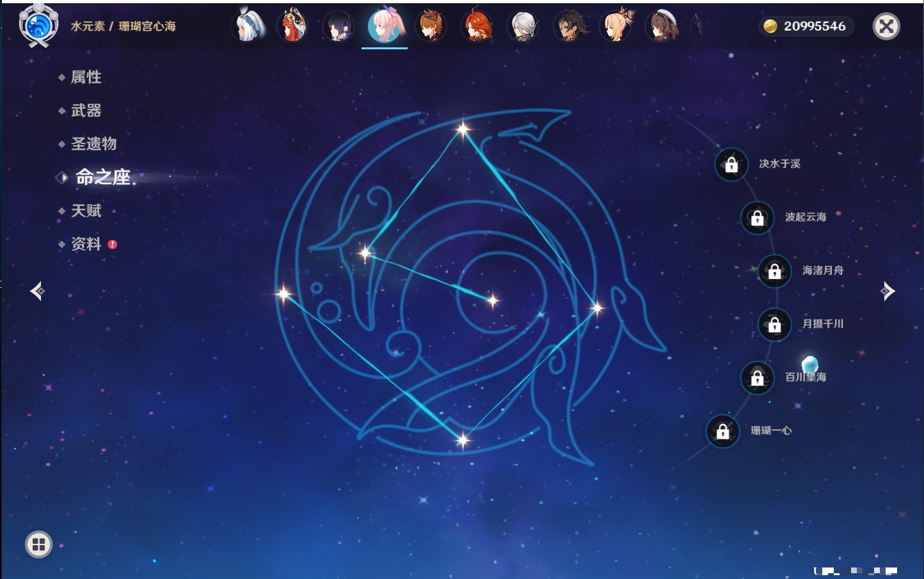Open the grid menu icon at bottom left
The image size is (924, 579).
38,544
